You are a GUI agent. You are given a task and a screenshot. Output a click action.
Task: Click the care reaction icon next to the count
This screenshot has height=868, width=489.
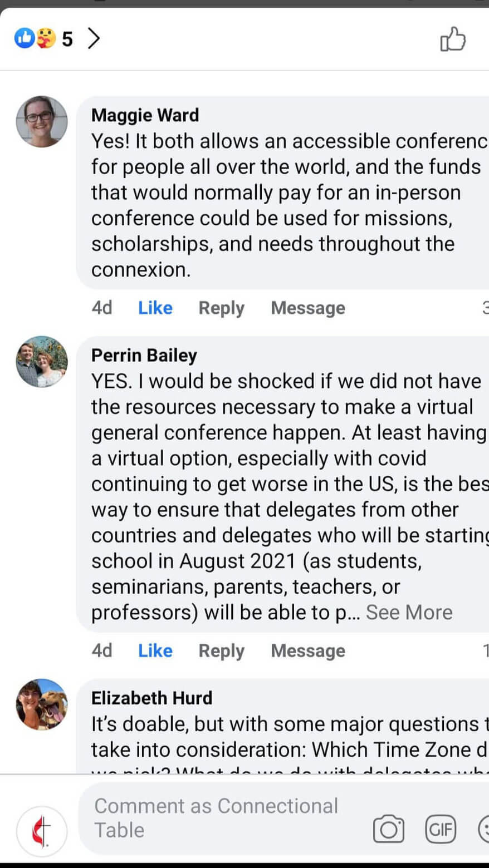tap(46, 38)
